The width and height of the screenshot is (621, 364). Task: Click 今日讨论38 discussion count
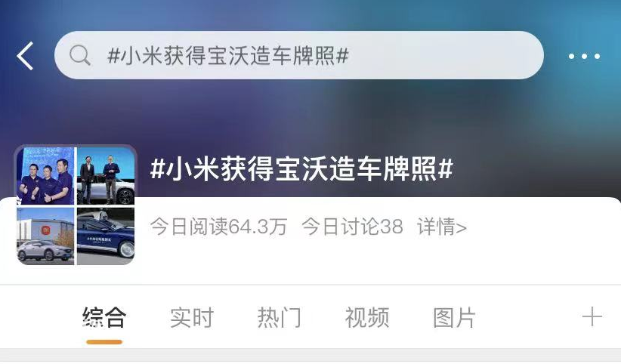[352, 227]
